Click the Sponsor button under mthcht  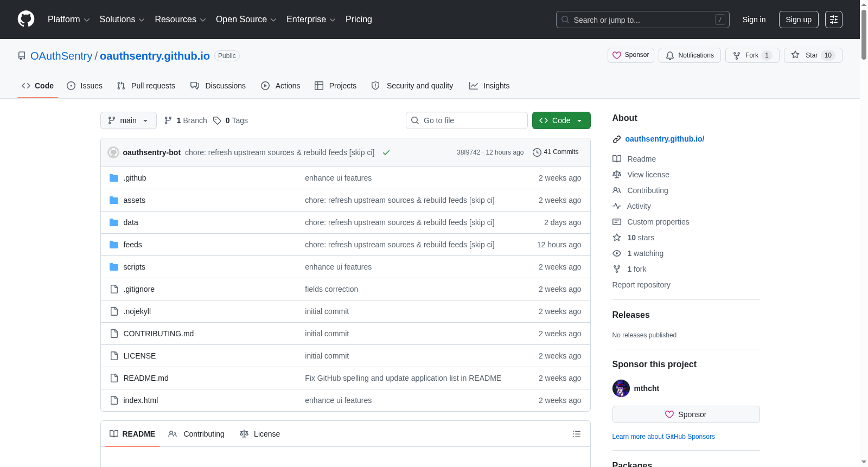click(686, 414)
